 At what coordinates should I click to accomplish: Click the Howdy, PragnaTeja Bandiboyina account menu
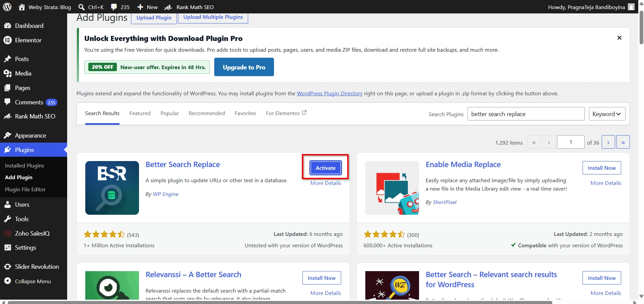(x=591, y=7)
